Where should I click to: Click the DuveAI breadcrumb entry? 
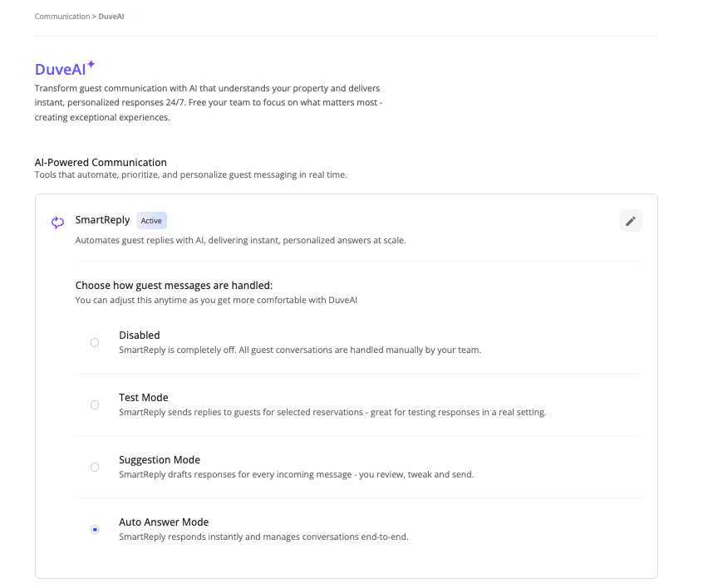[x=111, y=15]
